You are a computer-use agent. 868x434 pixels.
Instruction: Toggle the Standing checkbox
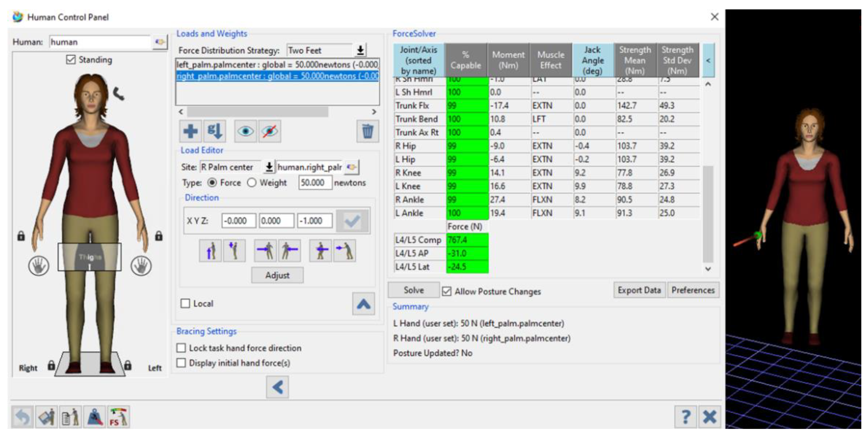tap(71, 60)
